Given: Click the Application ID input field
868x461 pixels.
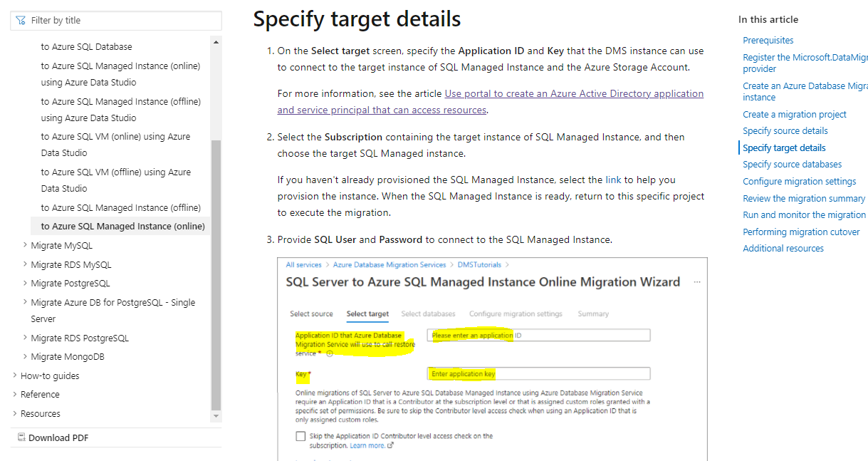Looking at the screenshot, I should pos(538,336).
